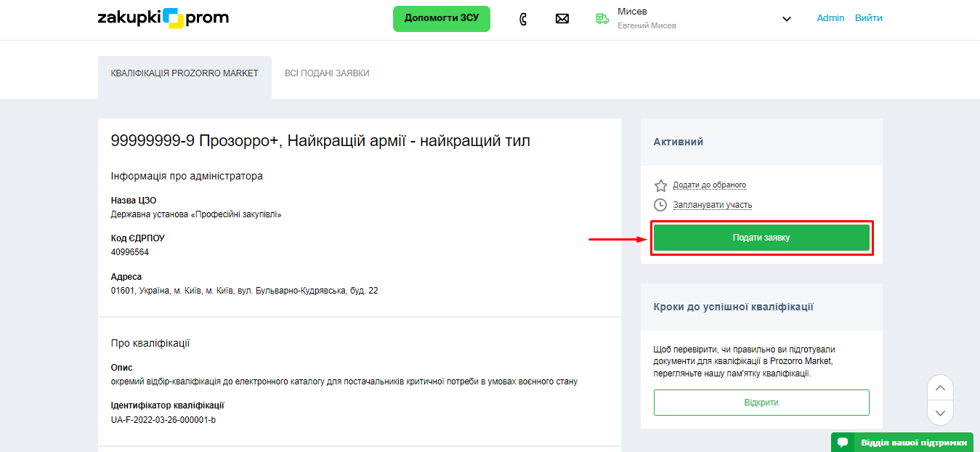Log out via the Вийти link
The width and height of the screenshot is (980, 452).
point(868,18)
